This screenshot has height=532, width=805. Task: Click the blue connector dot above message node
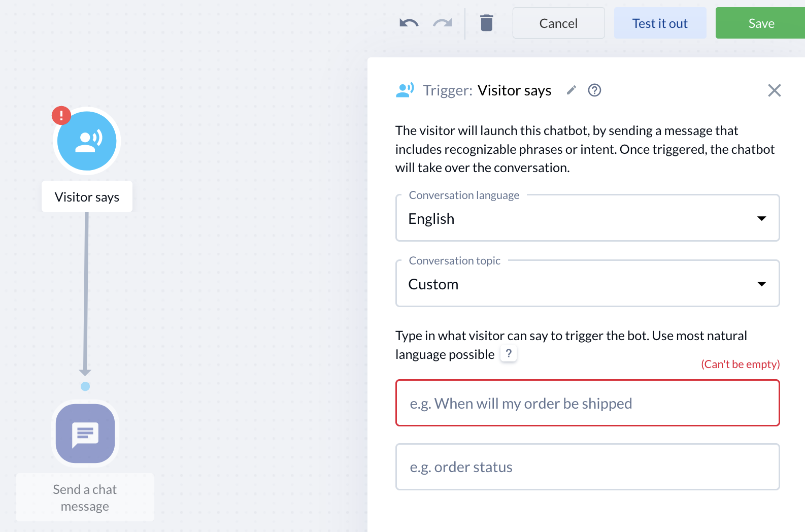click(85, 386)
